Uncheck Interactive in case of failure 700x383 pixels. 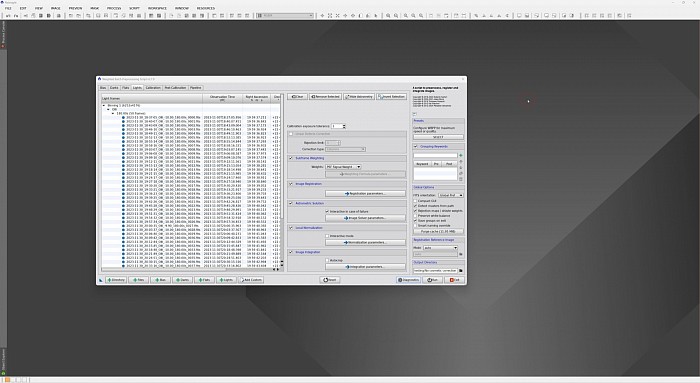327,211
